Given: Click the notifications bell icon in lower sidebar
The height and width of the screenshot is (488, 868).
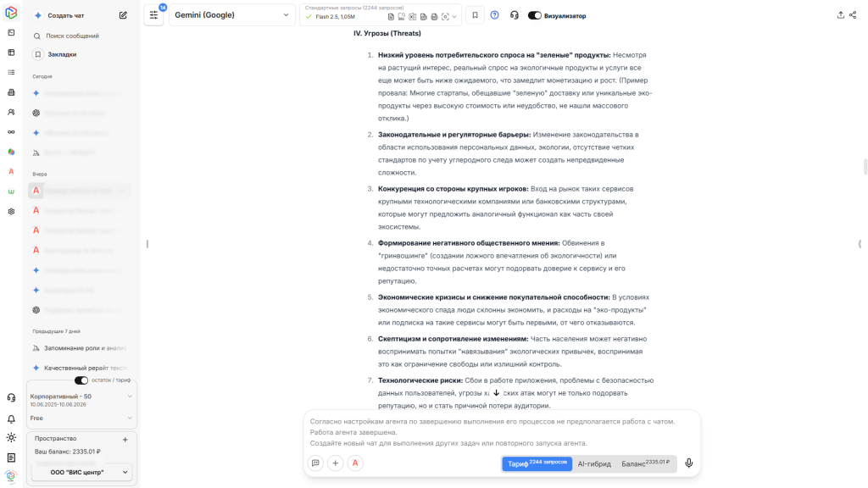Looking at the screenshot, I should (11, 419).
